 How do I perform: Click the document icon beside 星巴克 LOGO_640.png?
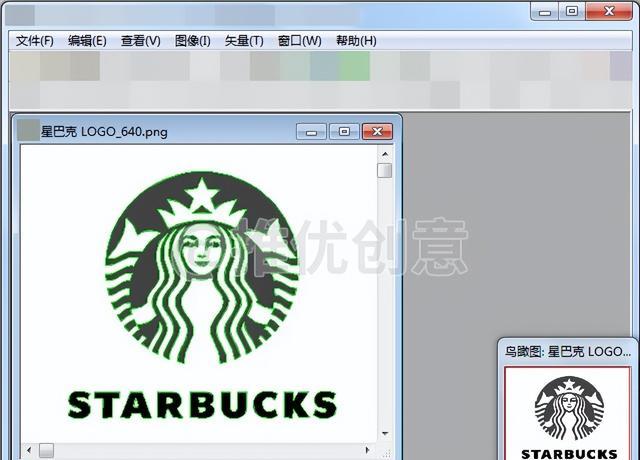tap(28, 131)
